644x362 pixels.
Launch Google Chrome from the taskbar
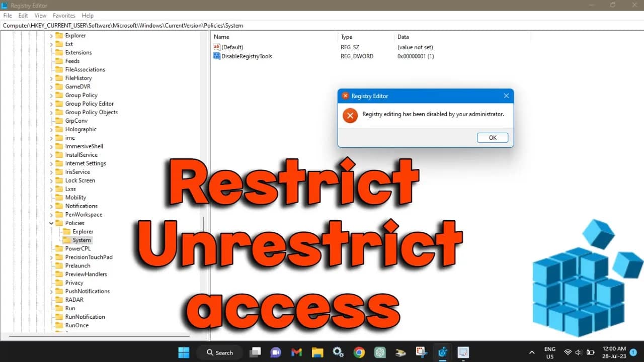click(359, 352)
